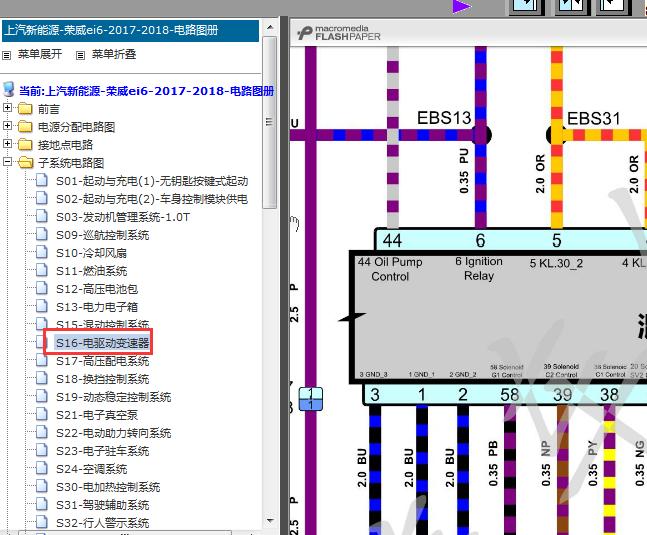This screenshot has width=647, height=535.
Task: Collapse the 子系统电路图 folder node
Action: (x=7, y=162)
